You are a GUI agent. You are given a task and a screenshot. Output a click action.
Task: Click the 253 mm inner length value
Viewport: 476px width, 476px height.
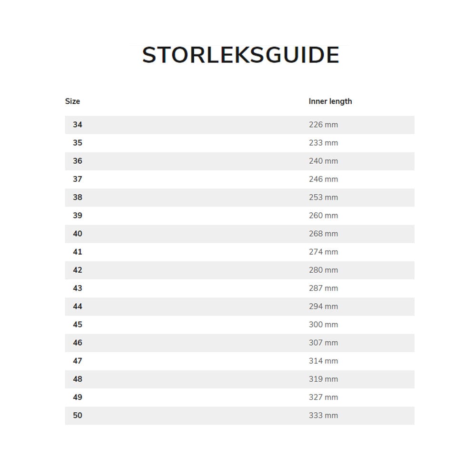323,197
